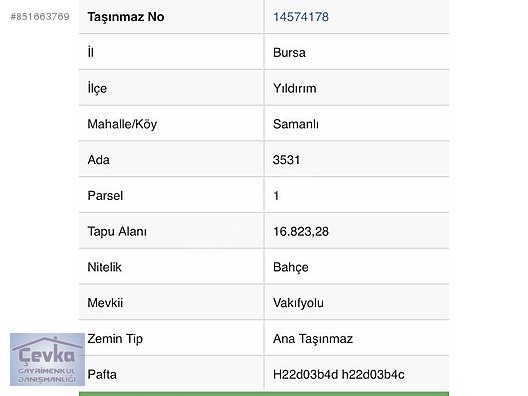Click the Çevka Gayrimenkul logo
The width and height of the screenshot is (528, 396).
(47, 359)
